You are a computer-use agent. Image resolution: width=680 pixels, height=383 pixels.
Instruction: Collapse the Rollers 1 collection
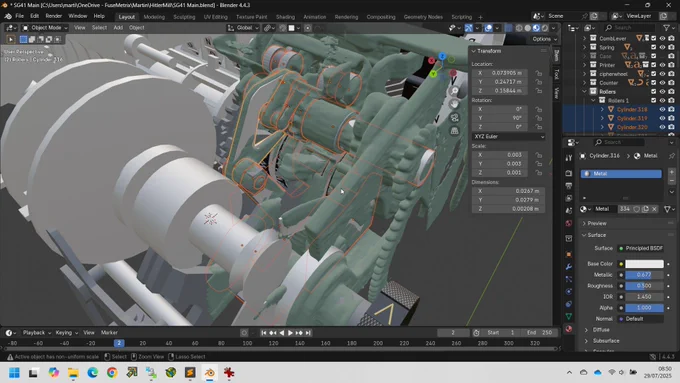593,100
